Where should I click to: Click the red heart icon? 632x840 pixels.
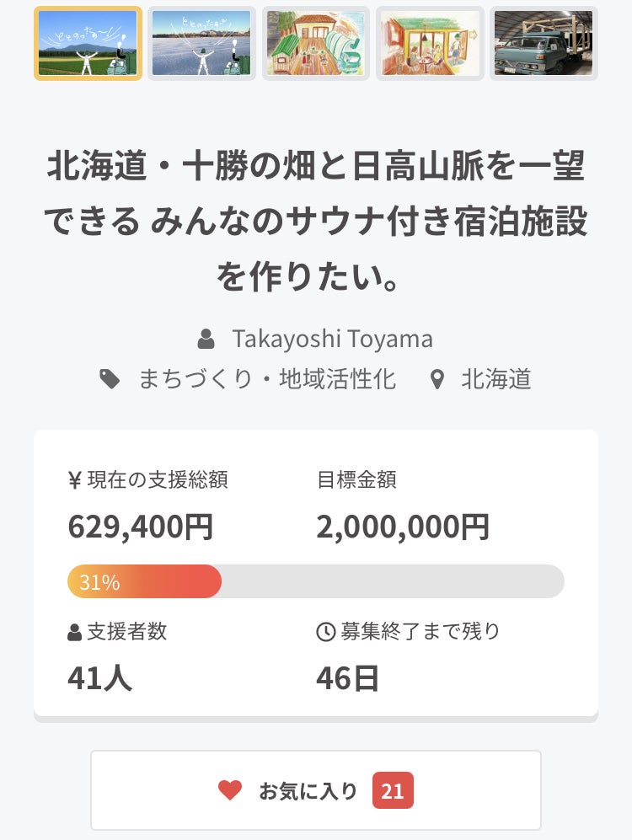point(230,790)
